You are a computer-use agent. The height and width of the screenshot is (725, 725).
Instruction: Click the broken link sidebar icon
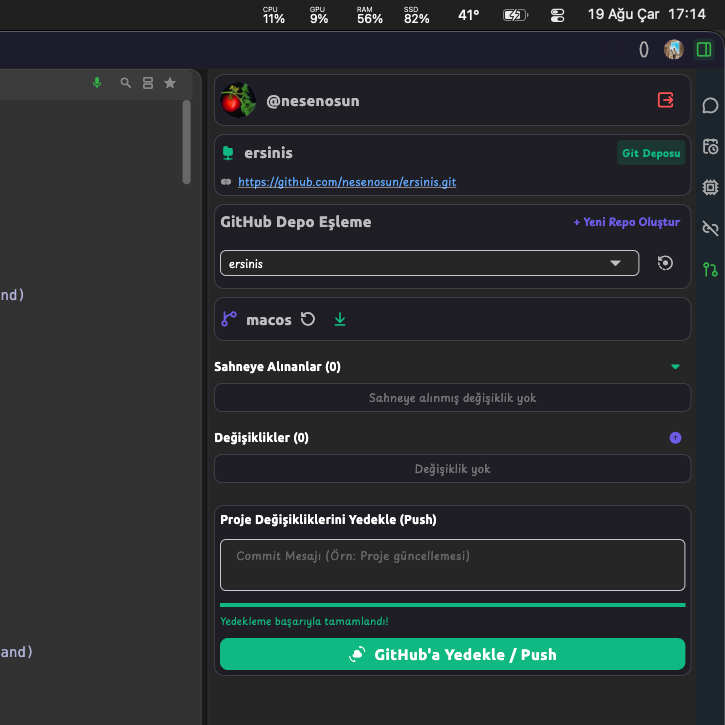(x=710, y=228)
